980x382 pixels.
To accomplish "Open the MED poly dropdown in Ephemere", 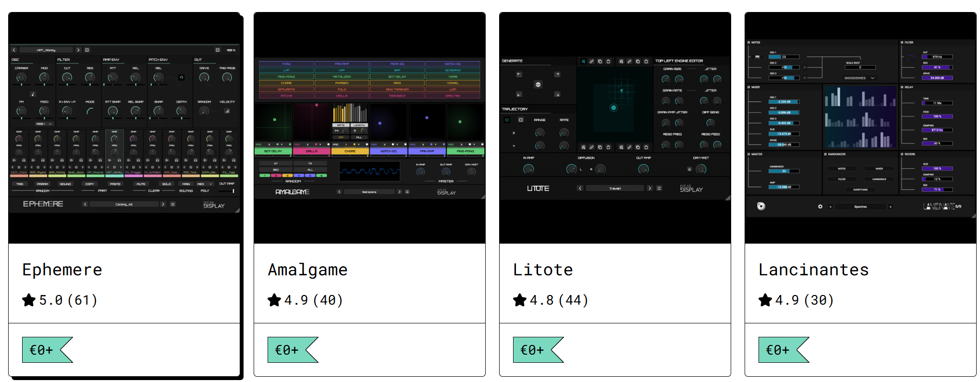I will click(204, 184).
